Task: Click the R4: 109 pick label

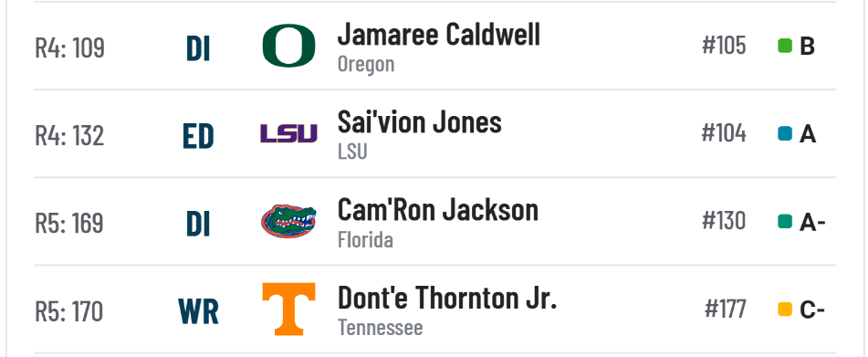Action: pyautogui.click(x=69, y=47)
